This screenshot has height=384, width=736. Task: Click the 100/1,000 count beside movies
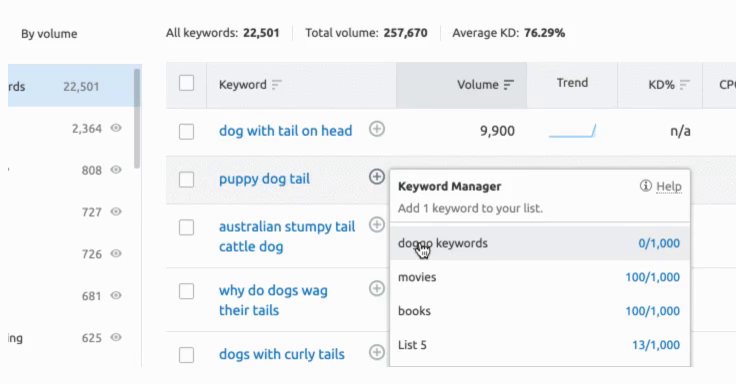652,277
